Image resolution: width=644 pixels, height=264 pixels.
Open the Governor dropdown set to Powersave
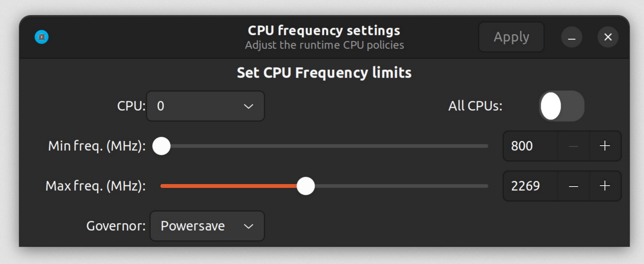coord(207,226)
